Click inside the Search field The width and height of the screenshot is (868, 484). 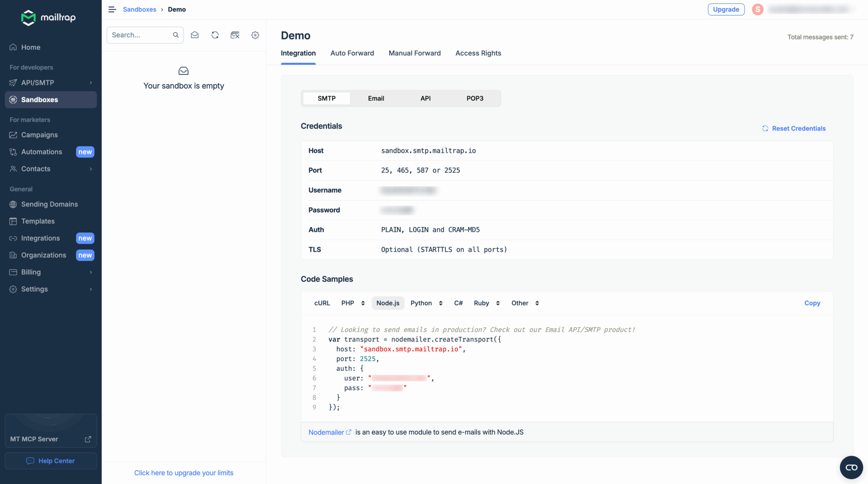[x=140, y=35]
